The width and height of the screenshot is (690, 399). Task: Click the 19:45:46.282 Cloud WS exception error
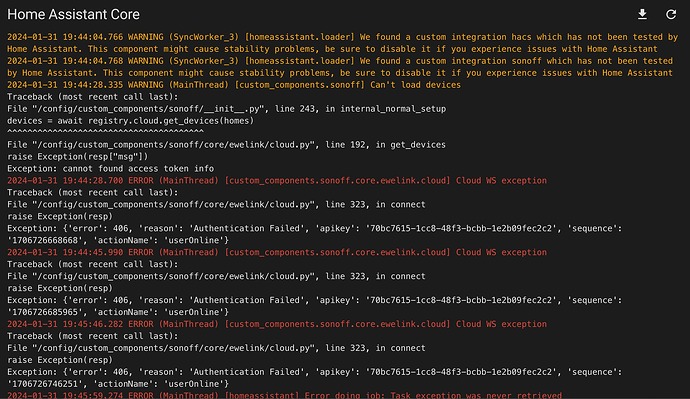pos(277,324)
